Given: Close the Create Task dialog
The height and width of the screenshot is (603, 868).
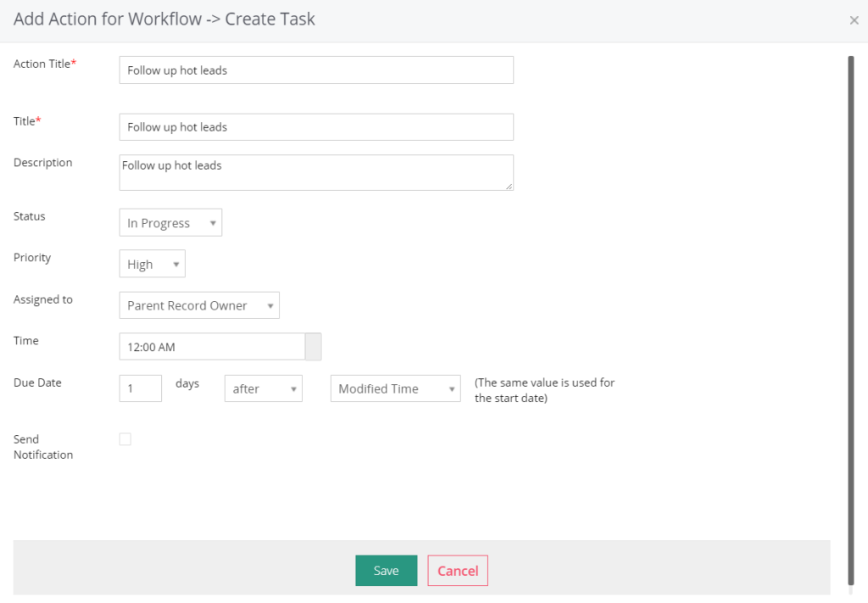Looking at the screenshot, I should [854, 20].
